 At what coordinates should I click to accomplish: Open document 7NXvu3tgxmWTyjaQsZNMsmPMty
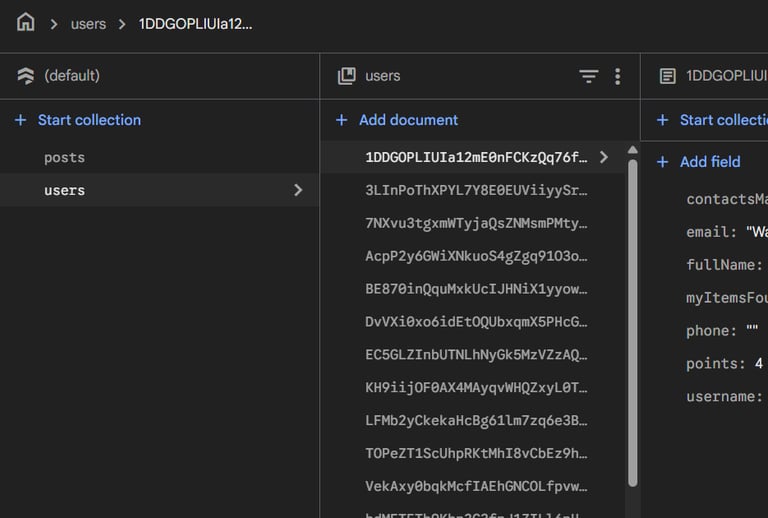coord(476,223)
